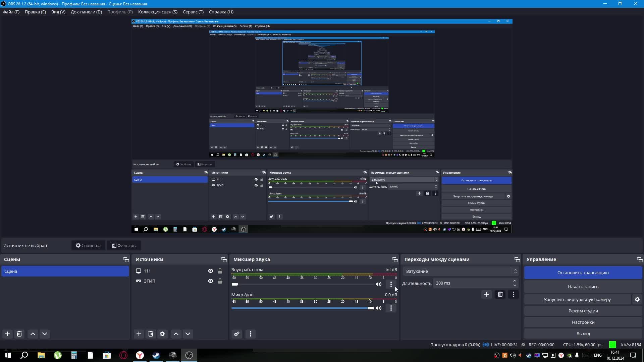Open virtual camera settings gear
Viewport: 644px width, 362px height.
tap(637, 299)
